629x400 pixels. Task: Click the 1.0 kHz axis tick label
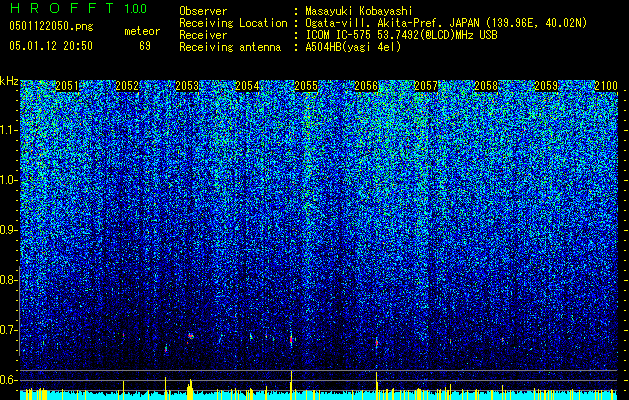[x=9, y=180]
